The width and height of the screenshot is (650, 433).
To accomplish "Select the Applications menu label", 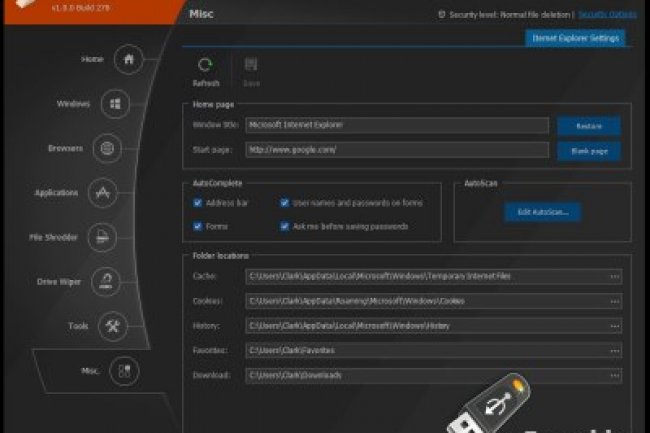I will pyautogui.click(x=56, y=193).
